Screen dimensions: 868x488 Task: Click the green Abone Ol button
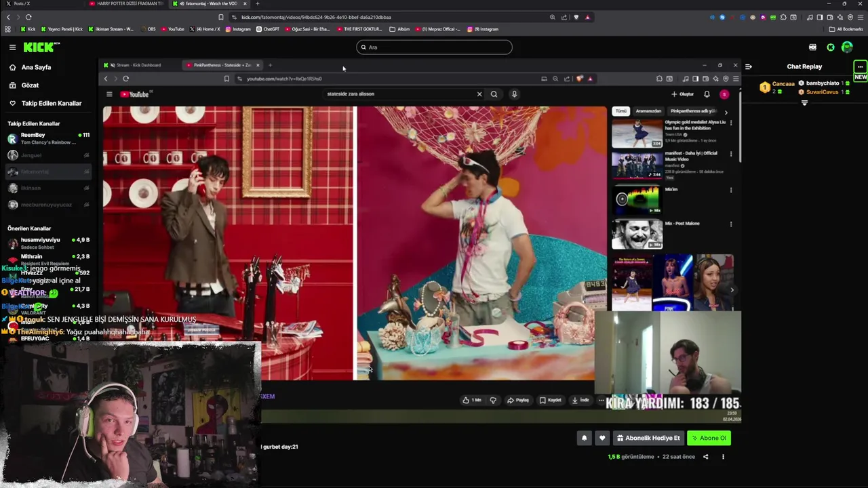tap(709, 438)
